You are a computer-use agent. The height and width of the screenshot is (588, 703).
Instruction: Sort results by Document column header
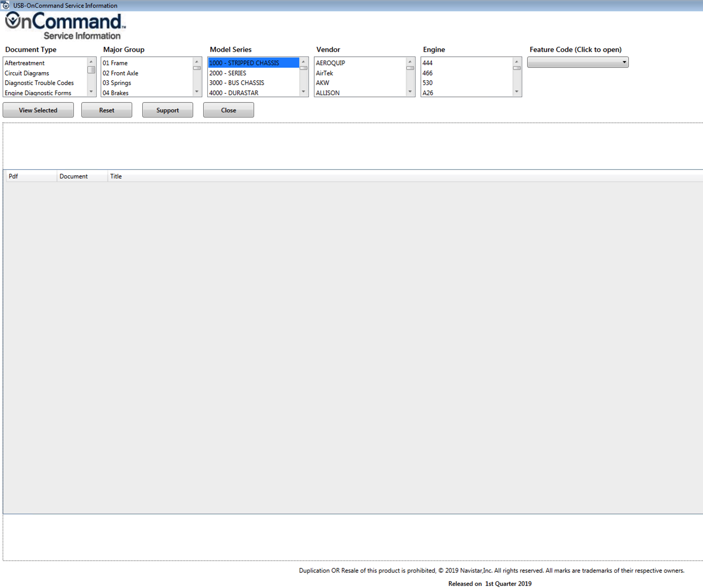coord(82,176)
